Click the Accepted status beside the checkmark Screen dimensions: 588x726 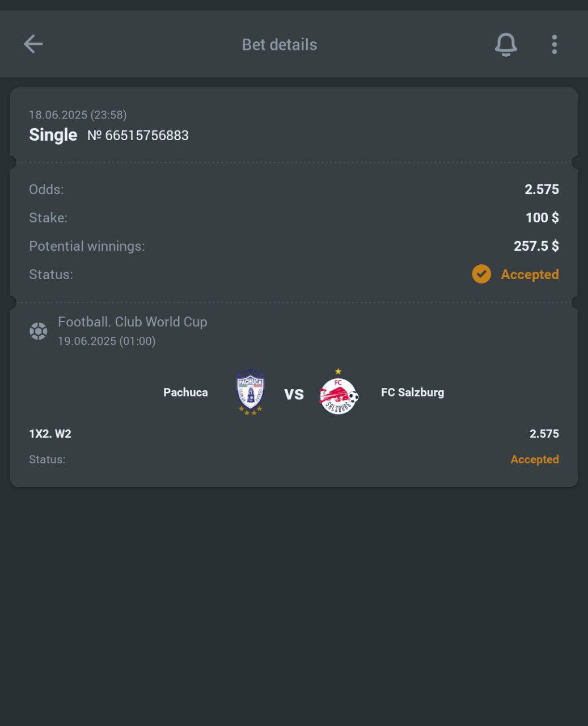tap(530, 275)
